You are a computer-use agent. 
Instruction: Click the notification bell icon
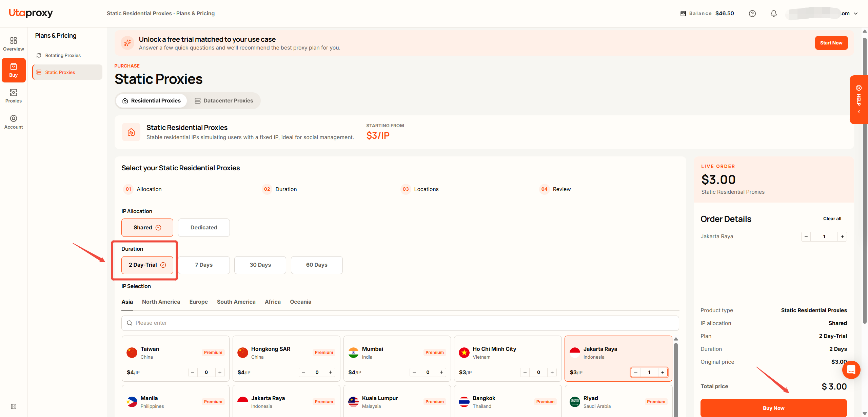773,14
